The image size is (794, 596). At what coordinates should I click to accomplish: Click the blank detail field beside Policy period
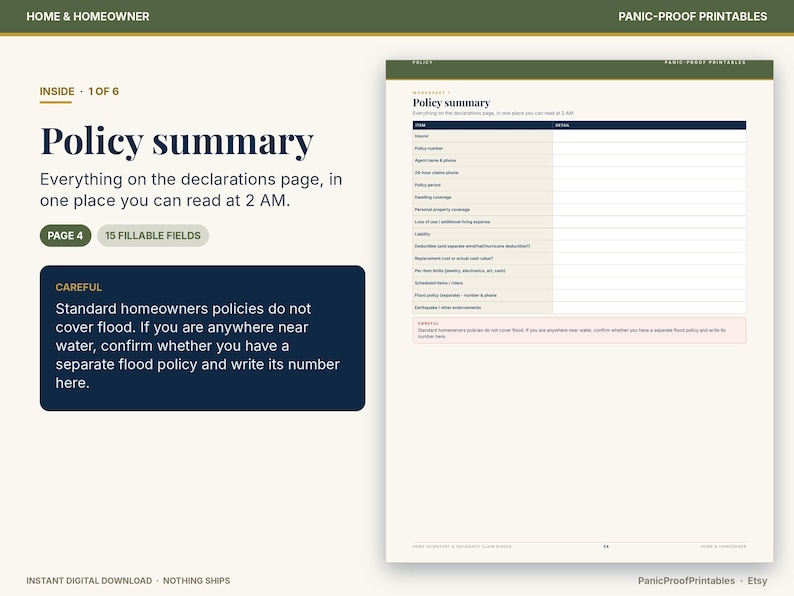[x=649, y=185]
